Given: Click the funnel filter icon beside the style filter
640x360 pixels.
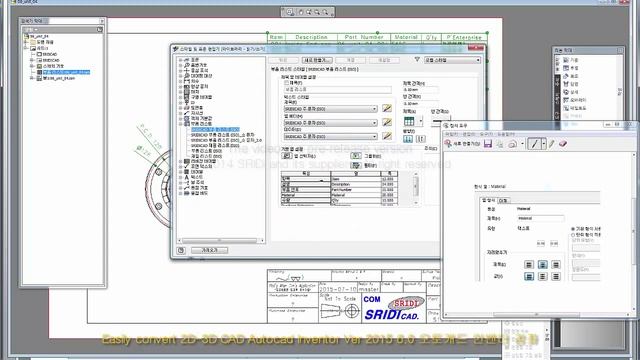Looking at the screenshot, I should (417, 60).
